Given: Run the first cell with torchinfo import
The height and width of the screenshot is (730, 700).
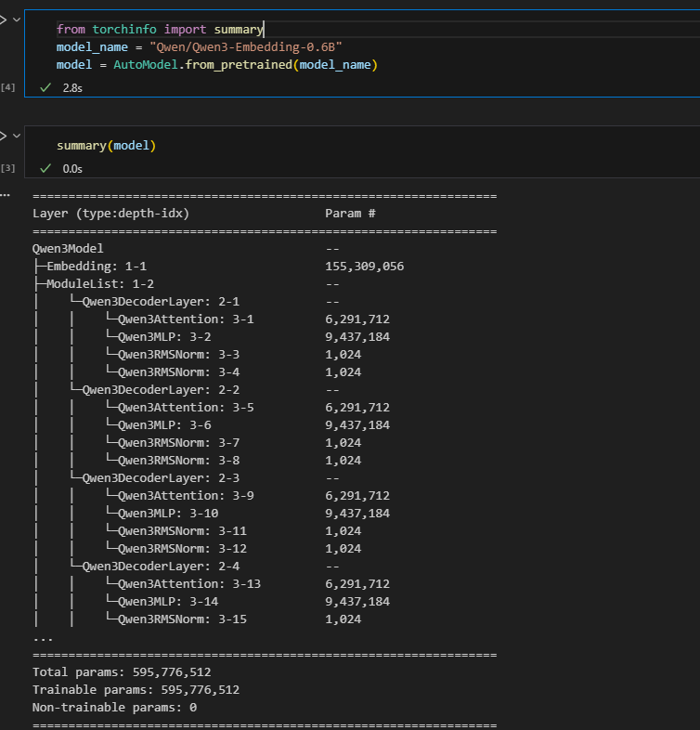Looking at the screenshot, I should point(3,20).
